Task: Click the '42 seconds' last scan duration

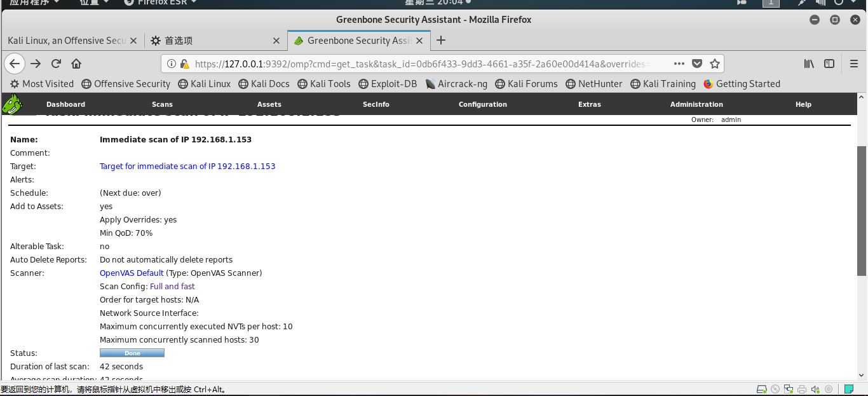Action: tap(121, 366)
